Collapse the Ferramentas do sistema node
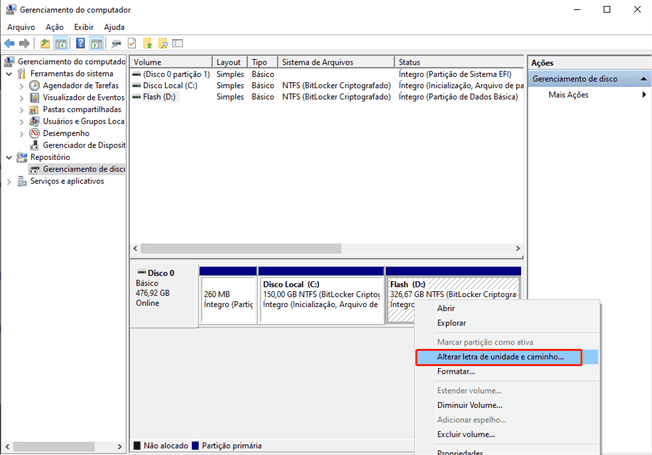 (x=10, y=74)
